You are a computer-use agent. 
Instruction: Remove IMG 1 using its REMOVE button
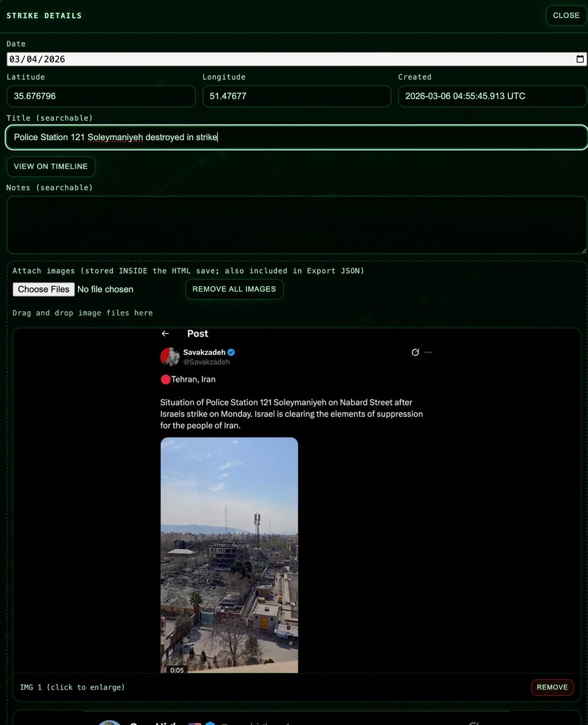pos(552,687)
